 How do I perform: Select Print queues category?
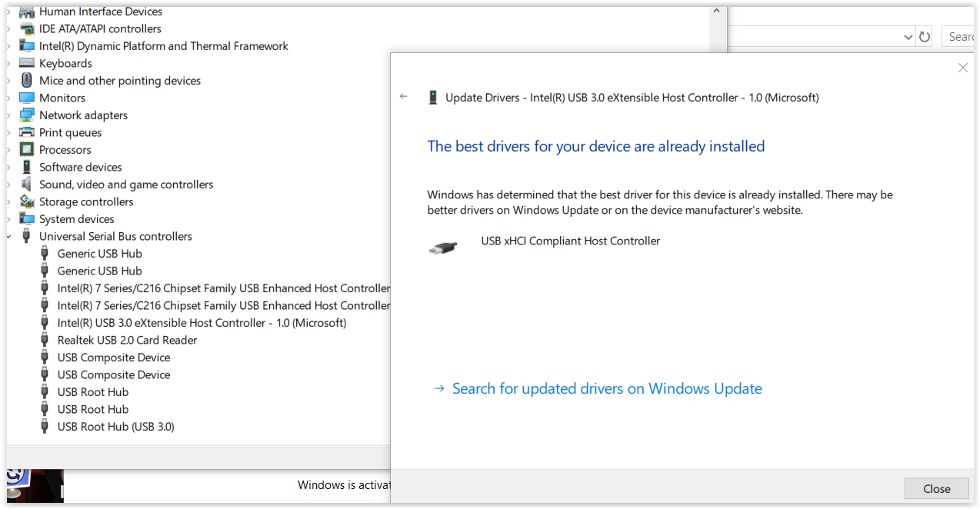point(70,132)
